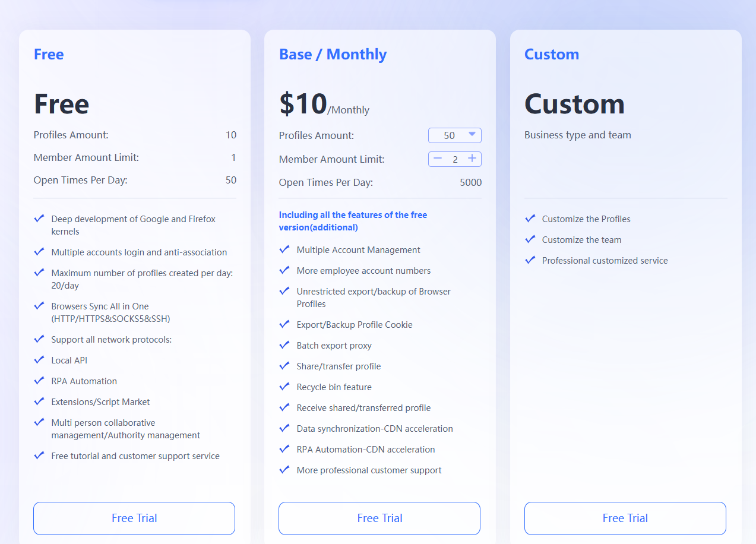The height and width of the screenshot is (544, 756).
Task: Select the Custom plan heading
Action: coord(551,54)
